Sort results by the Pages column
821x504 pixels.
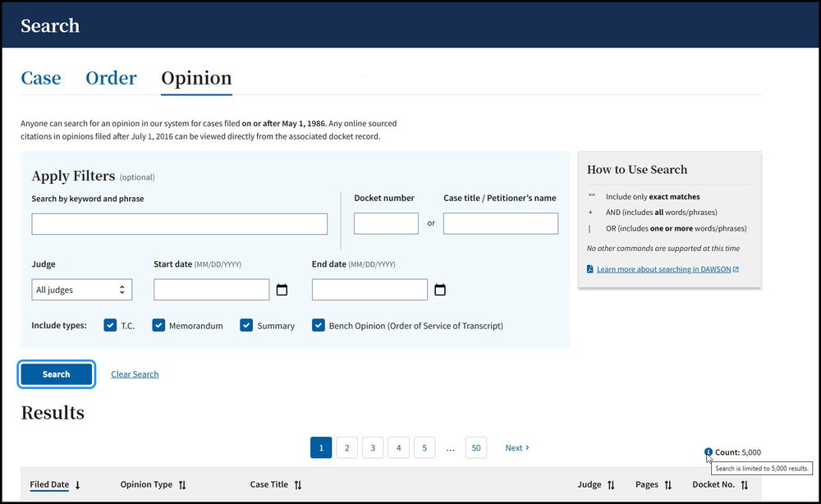click(667, 484)
